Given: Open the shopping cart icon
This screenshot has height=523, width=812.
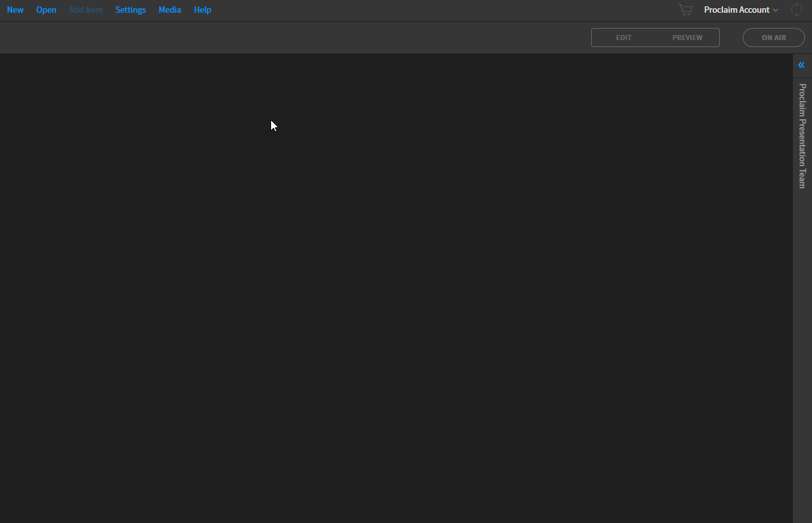Looking at the screenshot, I should 685,10.
